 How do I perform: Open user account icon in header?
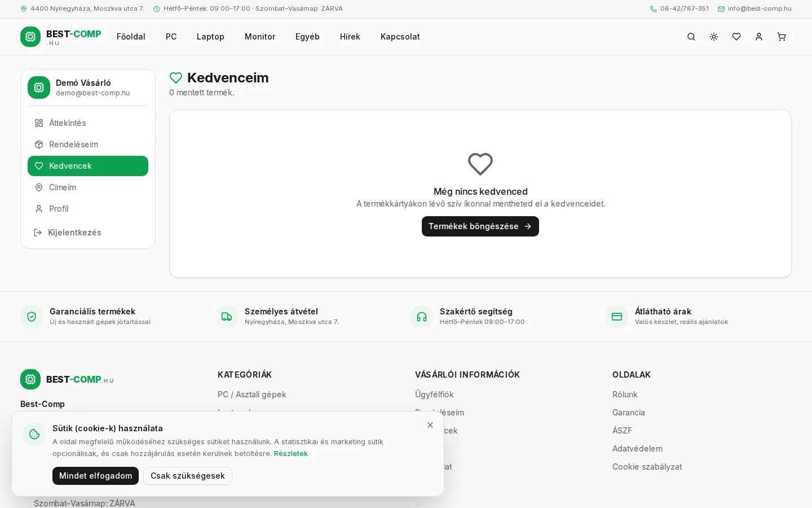click(x=759, y=37)
